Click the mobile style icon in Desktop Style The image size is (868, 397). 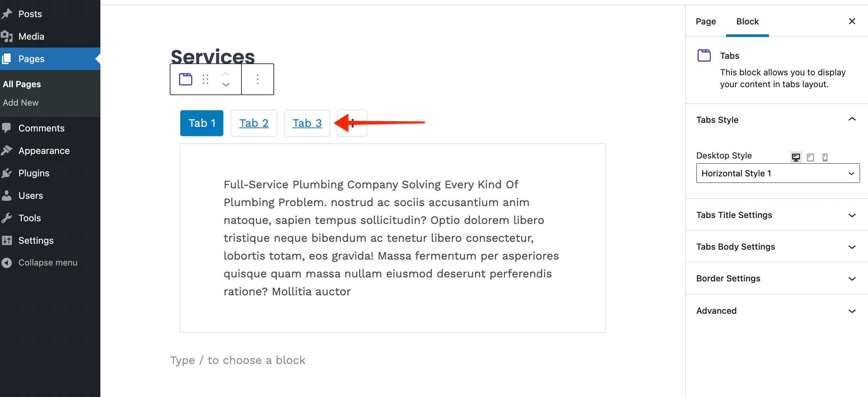tap(825, 157)
